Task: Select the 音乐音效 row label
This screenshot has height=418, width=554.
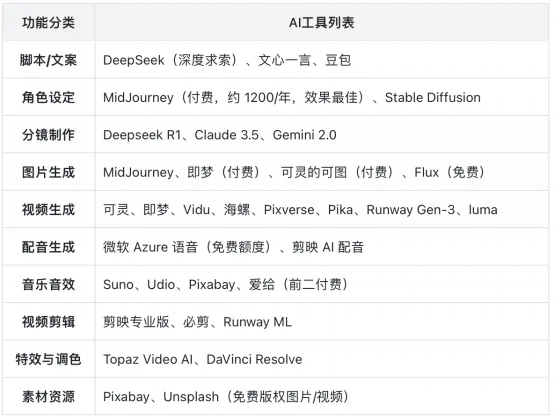Action: 48,284
